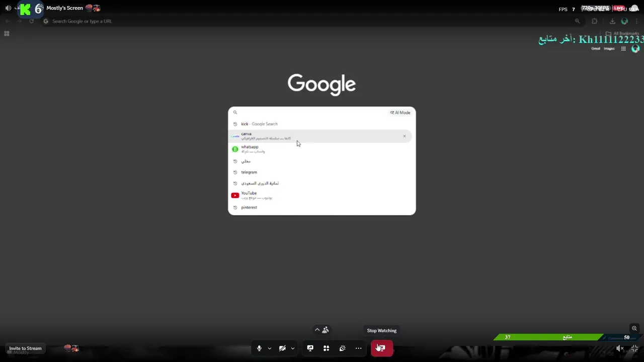Open the more options ellipsis button
Image resolution: width=644 pixels, height=362 pixels.
[x=358, y=348]
